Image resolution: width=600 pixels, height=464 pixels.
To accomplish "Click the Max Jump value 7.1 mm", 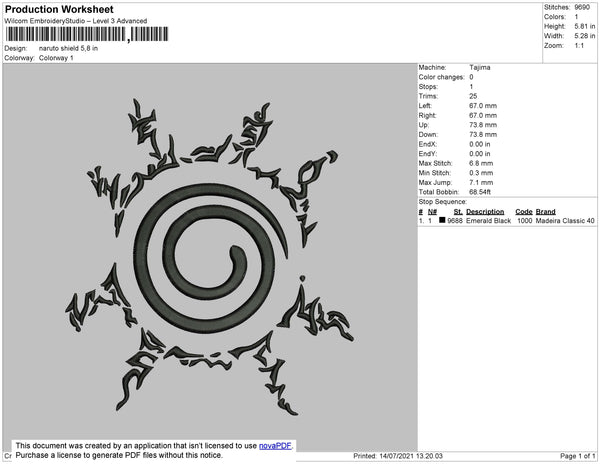I will click(x=481, y=182).
